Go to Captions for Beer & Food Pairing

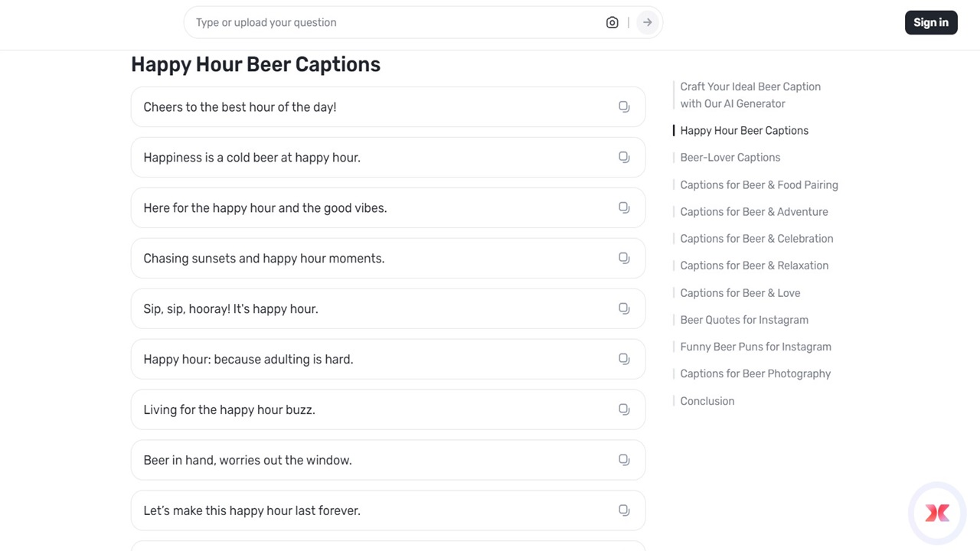pos(759,185)
